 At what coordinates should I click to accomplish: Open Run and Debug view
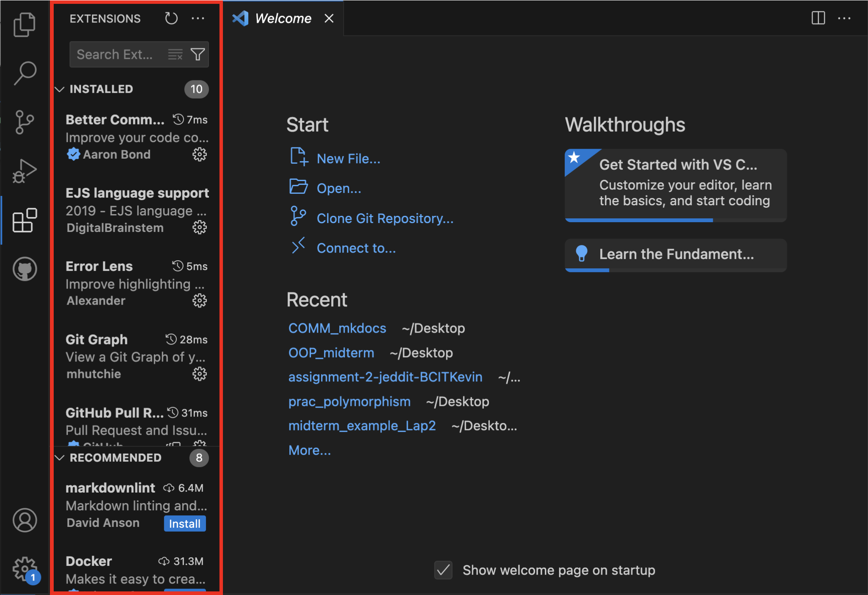point(25,171)
